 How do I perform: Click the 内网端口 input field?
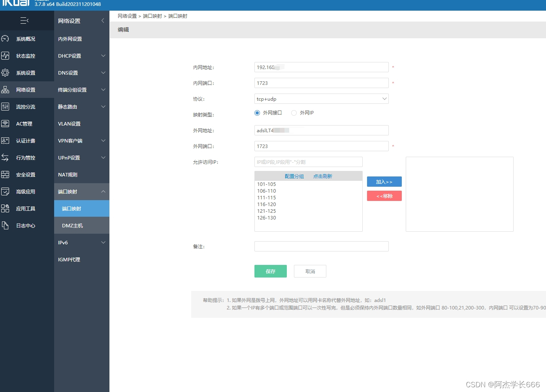coord(321,83)
